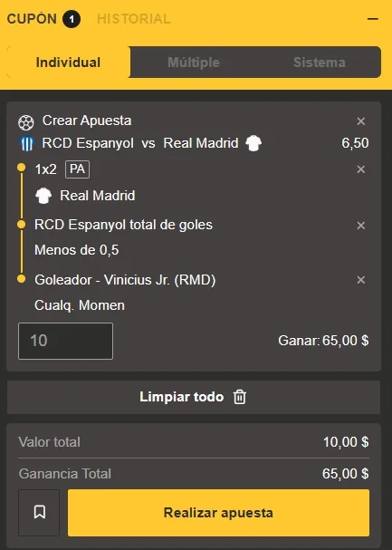
Task: Select the Sistema bet type tab
Action: (x=320, y=63)
